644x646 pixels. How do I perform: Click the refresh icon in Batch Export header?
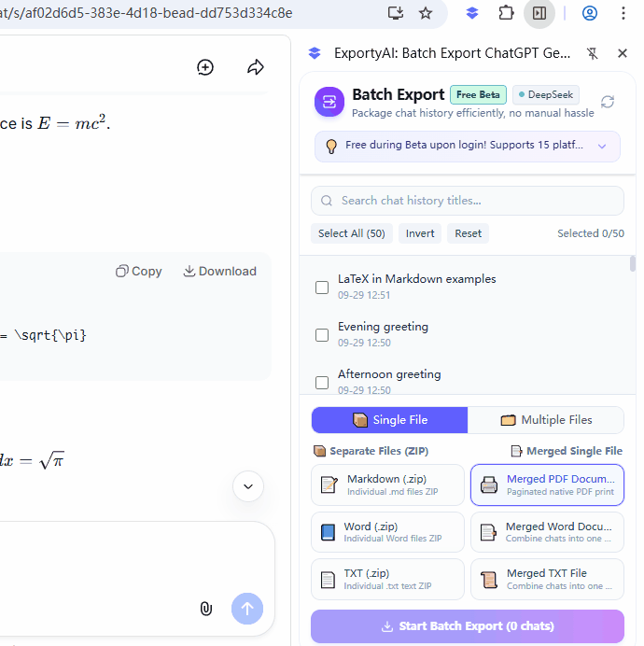(608, 102)
